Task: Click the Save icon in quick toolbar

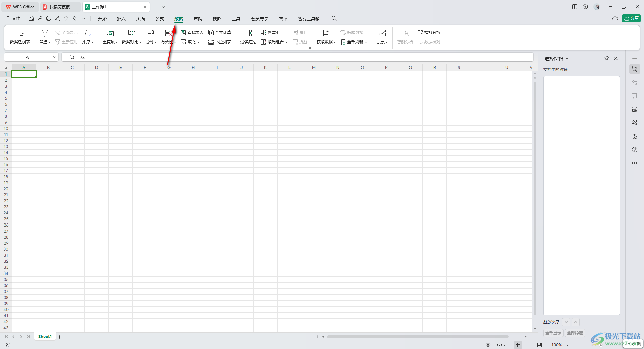Action: [x=31, y=19]
